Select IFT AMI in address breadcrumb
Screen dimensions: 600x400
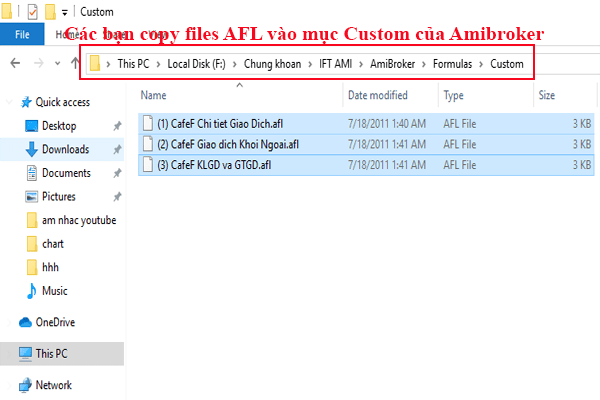tap(336, 64)
